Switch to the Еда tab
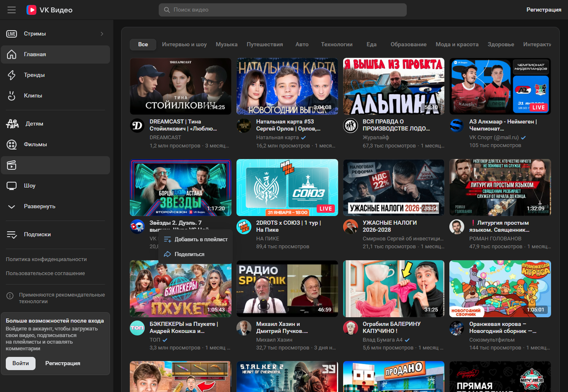 [372, 44]
